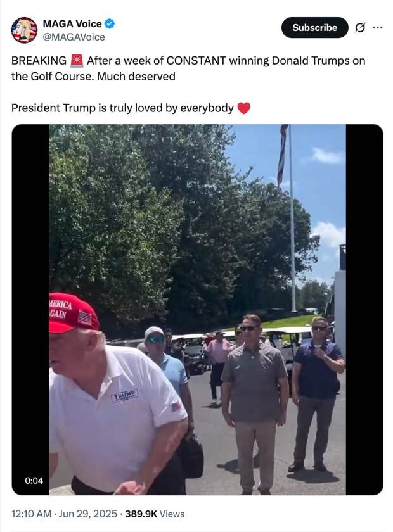The width and height of the screenshot is (393, 532).
Task: Click the flagpole in the video frame
Action: [x=292, y=218]
